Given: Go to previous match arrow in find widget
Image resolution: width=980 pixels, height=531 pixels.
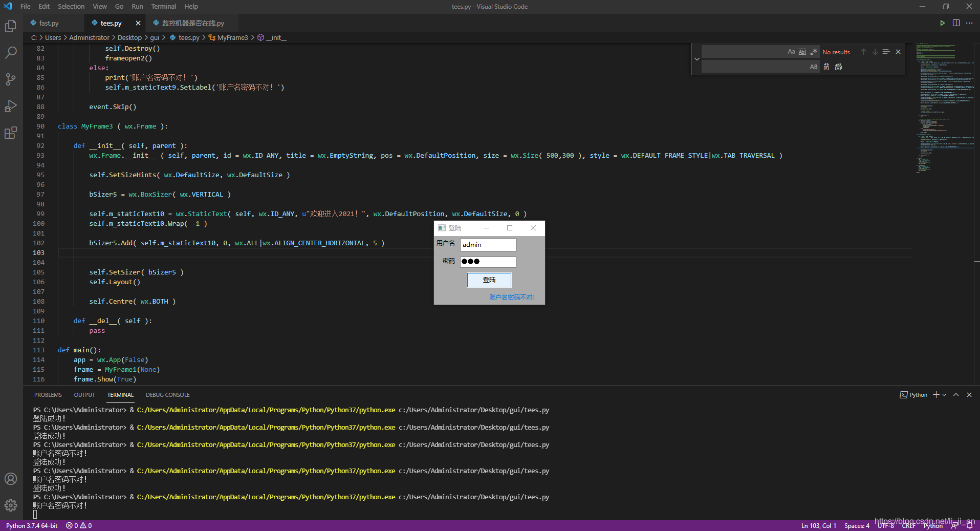Looking at the screenshot, I should [x=863, y=52].
